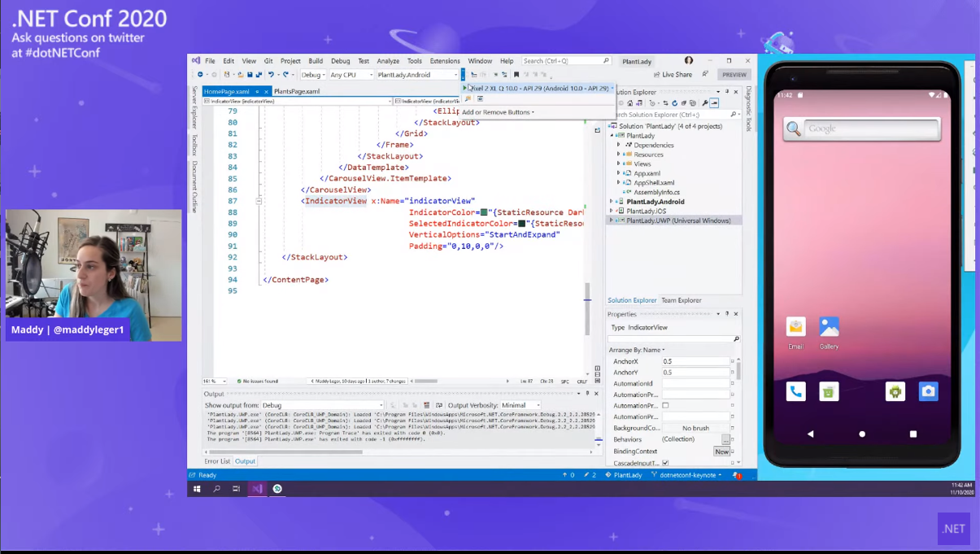Open the Camera app on the emulator
Image resolution: width=980 pixels, height=554 pixels.
point(928,391)
